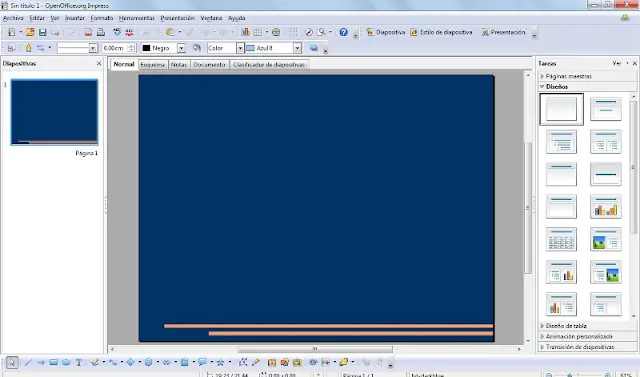
Task: Insert a table with the grid icon
Action: click(x=258, y=32)
